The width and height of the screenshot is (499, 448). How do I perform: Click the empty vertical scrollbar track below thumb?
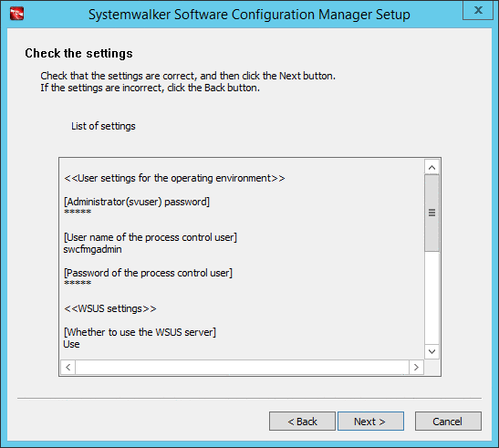pyautogui.click(x=431, y=297)
